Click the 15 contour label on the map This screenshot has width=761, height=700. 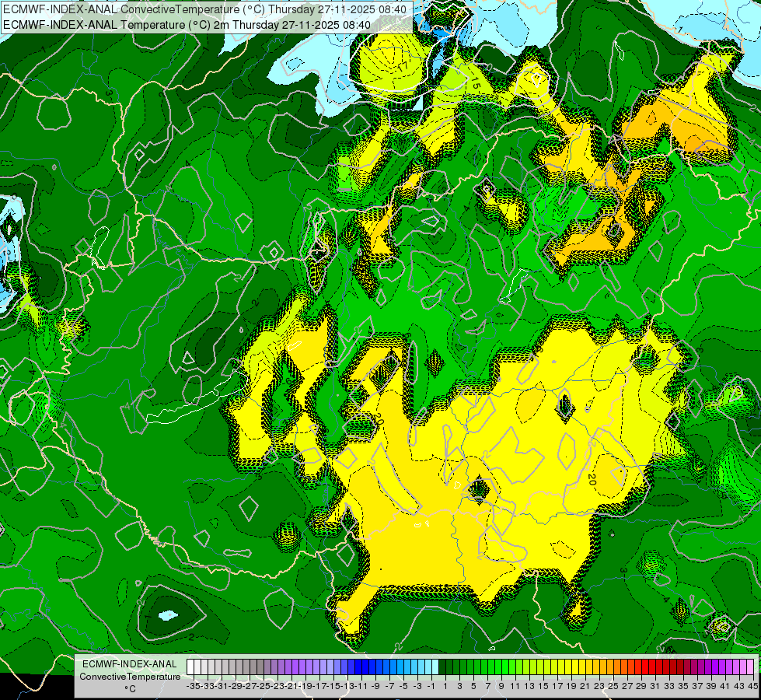tap(475, 83)
